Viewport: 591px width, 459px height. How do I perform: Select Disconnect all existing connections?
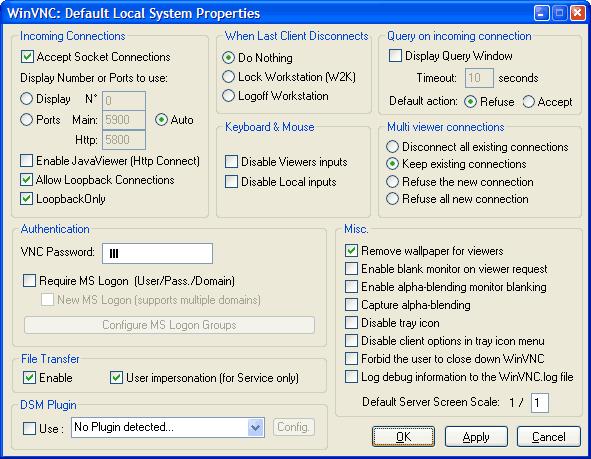[x=392, y=147]
